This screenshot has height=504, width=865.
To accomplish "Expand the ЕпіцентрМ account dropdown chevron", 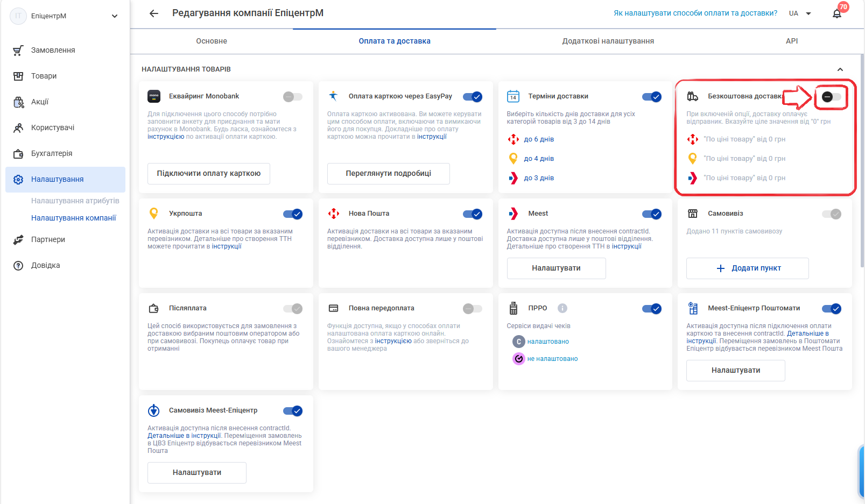I will coord(115,16).
